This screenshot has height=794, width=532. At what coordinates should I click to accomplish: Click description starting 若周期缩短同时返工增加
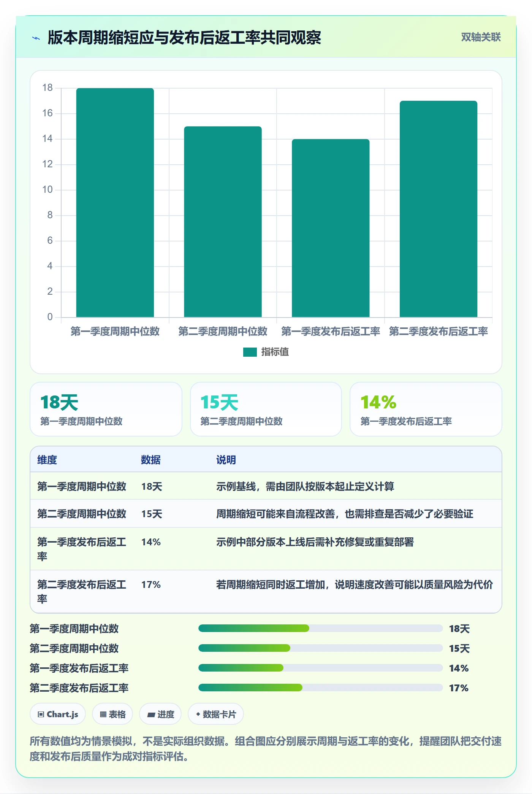coord(355,584)
